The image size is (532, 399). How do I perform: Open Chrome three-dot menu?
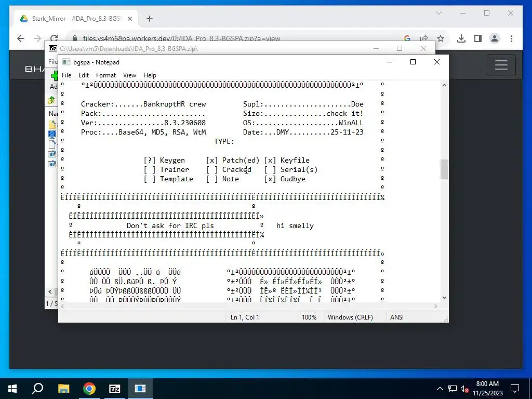tap(511, 38)
